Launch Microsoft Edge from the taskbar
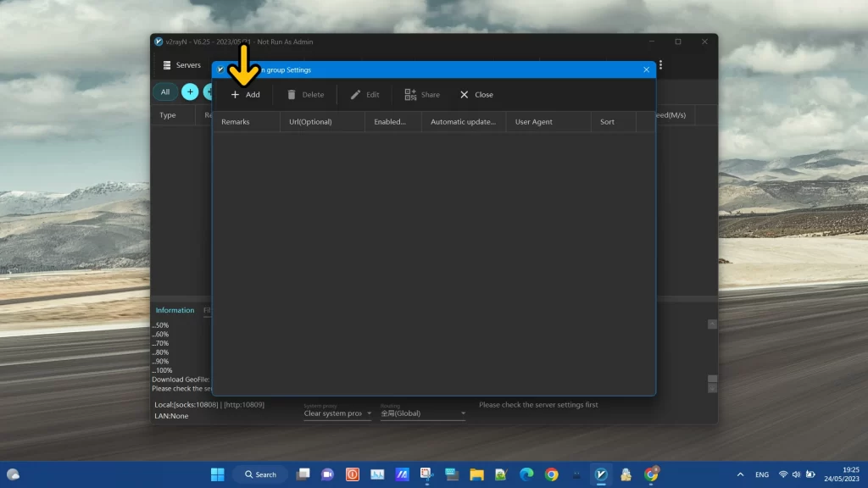Viewport: 868px width, 488px height. pos(528,474)
